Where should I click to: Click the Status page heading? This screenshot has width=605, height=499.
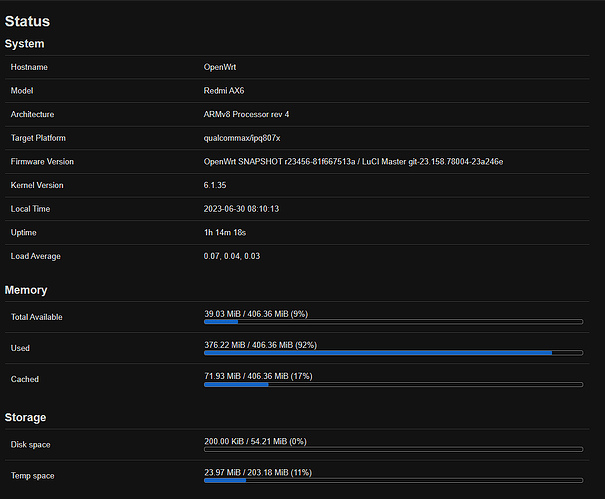coord(27,20)
